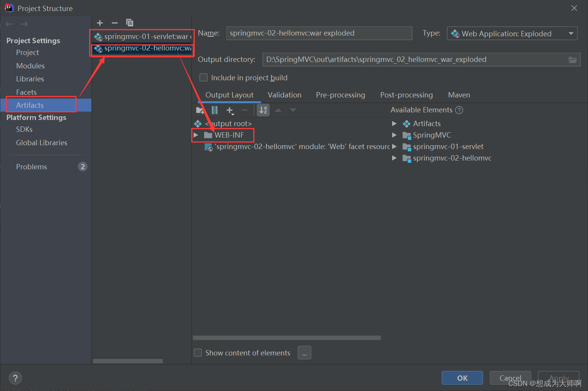The height and width of the screenshot is (391, 588).
Task: Open Global Libraries settings
Action: [42, 143]
